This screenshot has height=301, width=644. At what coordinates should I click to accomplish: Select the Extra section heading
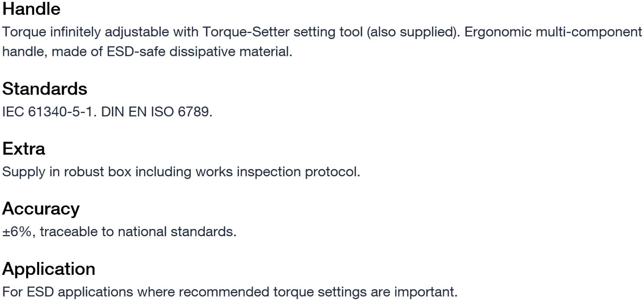click(24, 149)
